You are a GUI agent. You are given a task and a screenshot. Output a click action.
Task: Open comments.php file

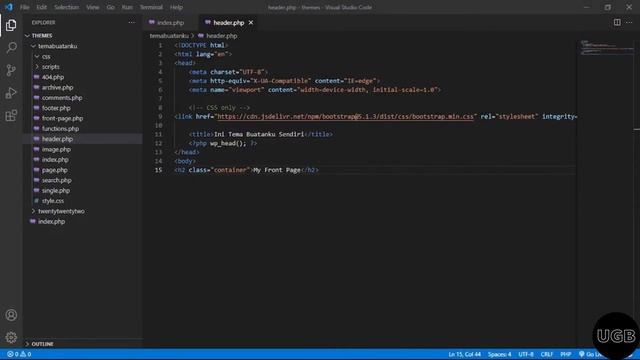(62, 98)
